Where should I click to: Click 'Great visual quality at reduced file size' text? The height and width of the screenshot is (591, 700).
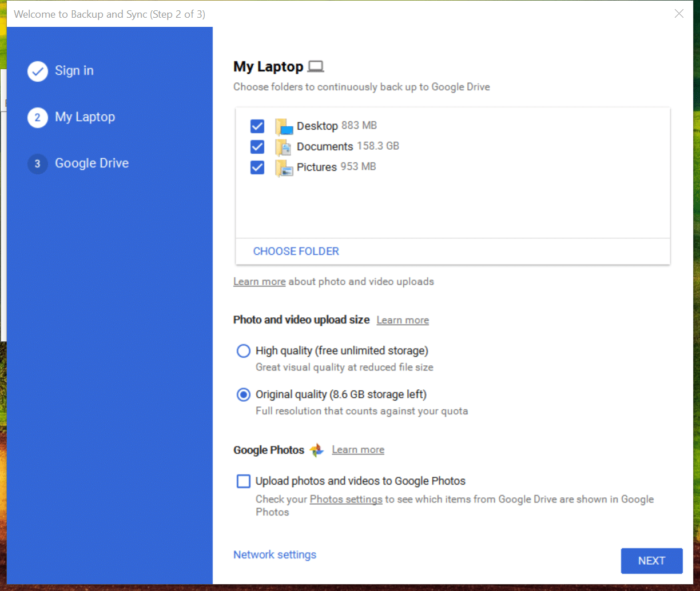[344, 368]
